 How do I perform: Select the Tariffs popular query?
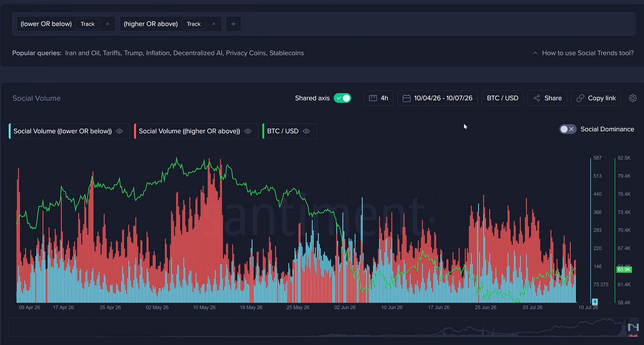pos(112,53)
